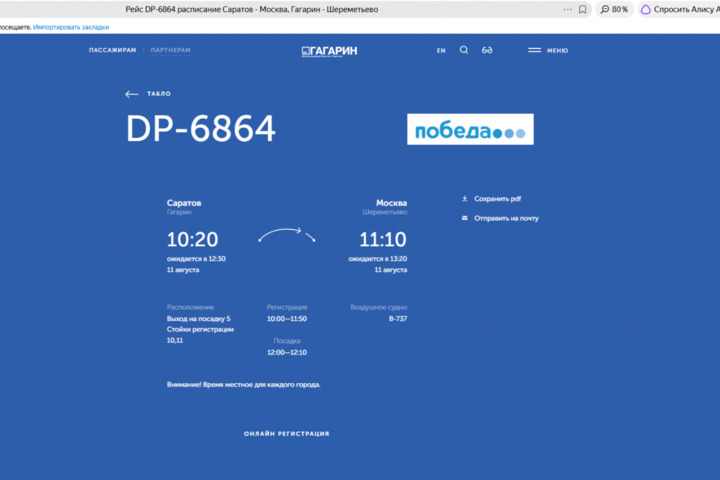Click aircraft type B-737
This screenshot has height=480, width=720.
pos(398,319)
